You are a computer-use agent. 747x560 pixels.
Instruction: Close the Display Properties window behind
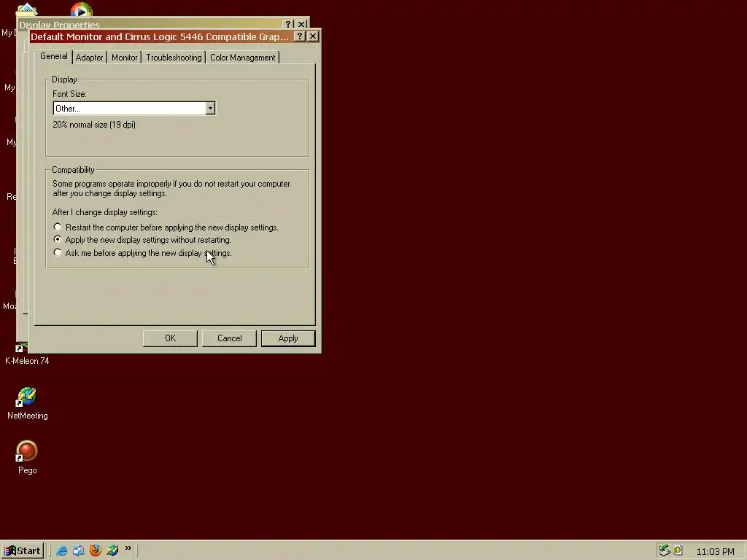[x=301, y=24]
